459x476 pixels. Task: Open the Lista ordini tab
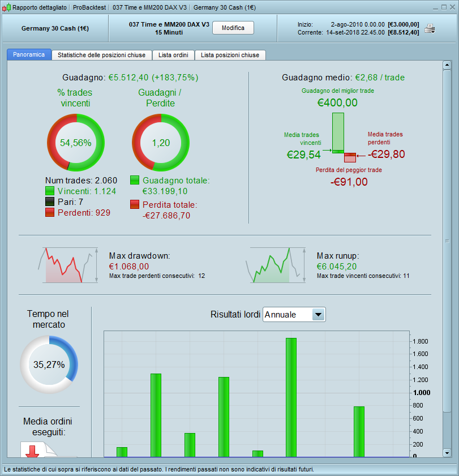coord(173,55)
